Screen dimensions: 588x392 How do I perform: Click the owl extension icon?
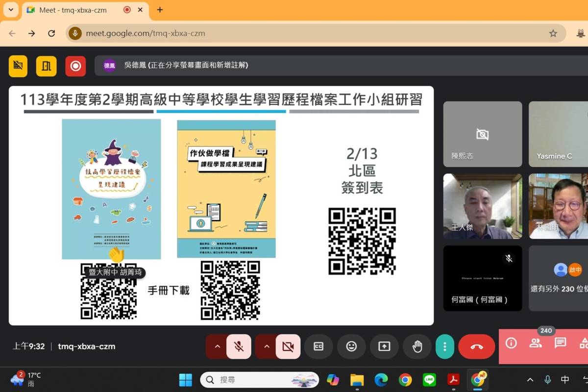click(581, 33)
